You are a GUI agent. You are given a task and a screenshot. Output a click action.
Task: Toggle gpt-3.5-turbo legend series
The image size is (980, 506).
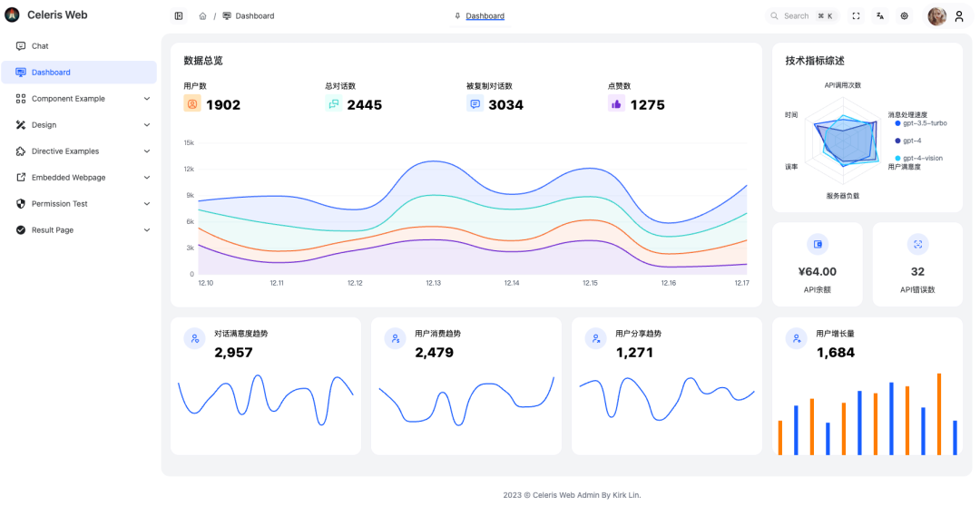click(x=921, y=123)
